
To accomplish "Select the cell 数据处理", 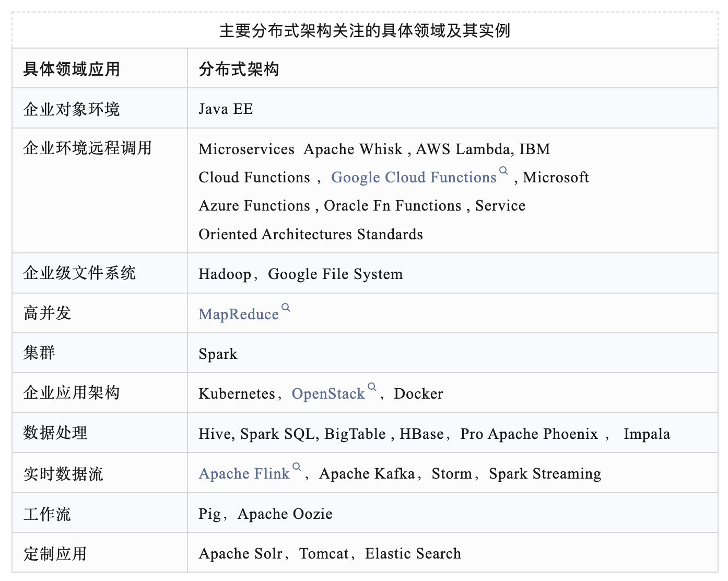I will pyautogui.click(x=100, y=433).
